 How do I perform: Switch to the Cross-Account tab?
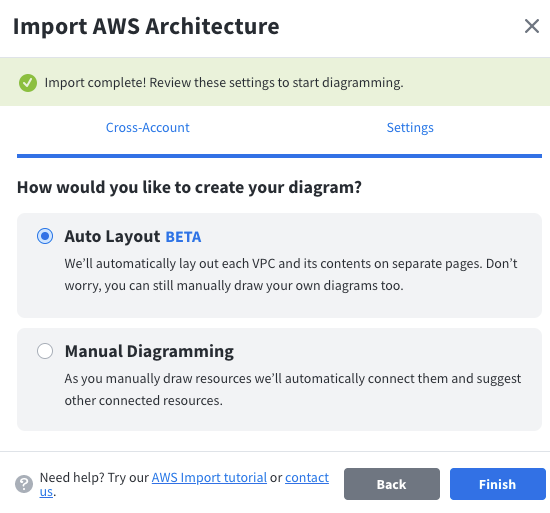[x=148, y=128]
